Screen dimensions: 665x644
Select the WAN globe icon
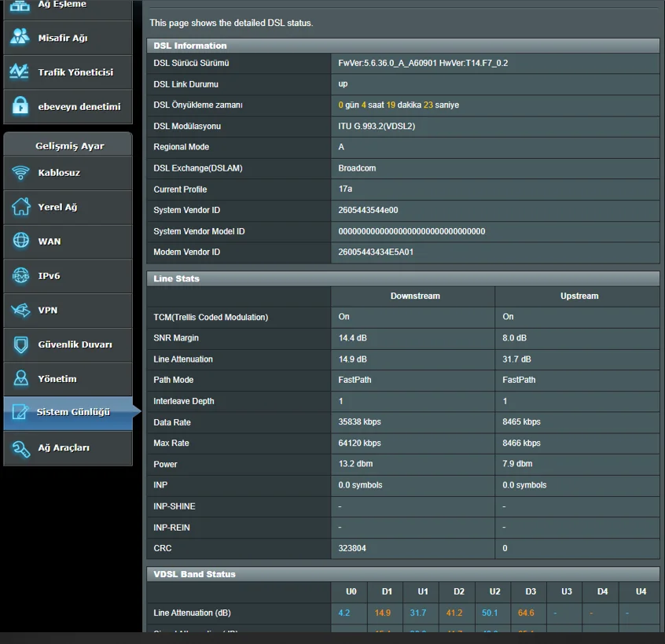pos(21,241)
